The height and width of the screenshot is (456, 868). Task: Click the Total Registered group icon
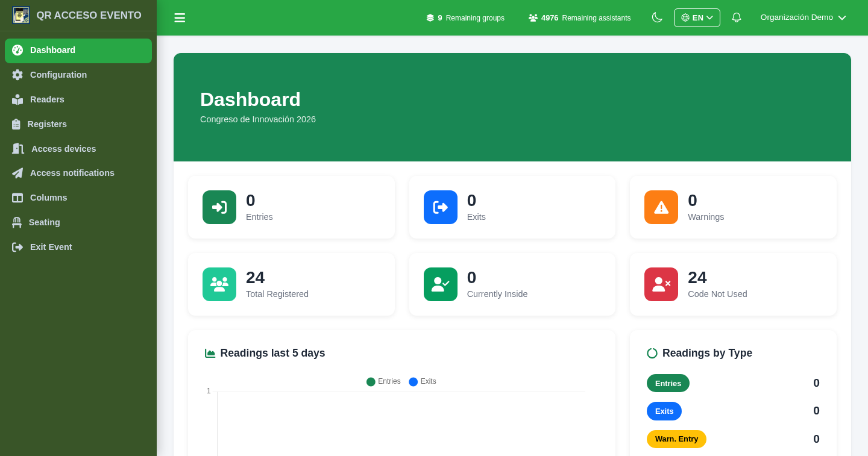tap(219, 284)
